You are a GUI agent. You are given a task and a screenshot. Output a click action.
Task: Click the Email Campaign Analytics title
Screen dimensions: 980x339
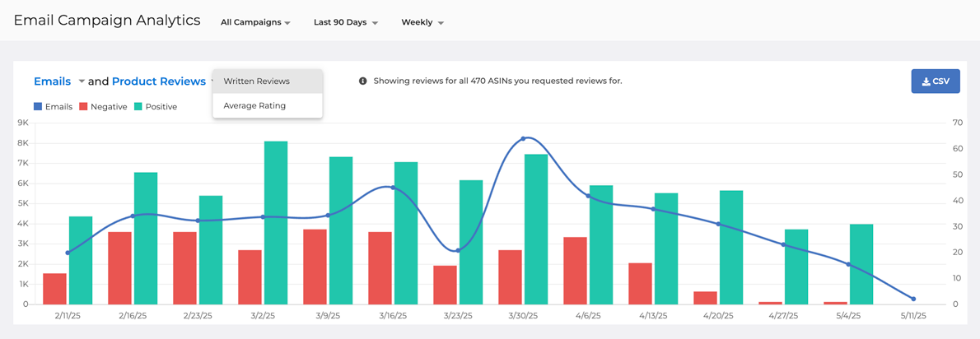pyautogui.click(x=107, y=21)
